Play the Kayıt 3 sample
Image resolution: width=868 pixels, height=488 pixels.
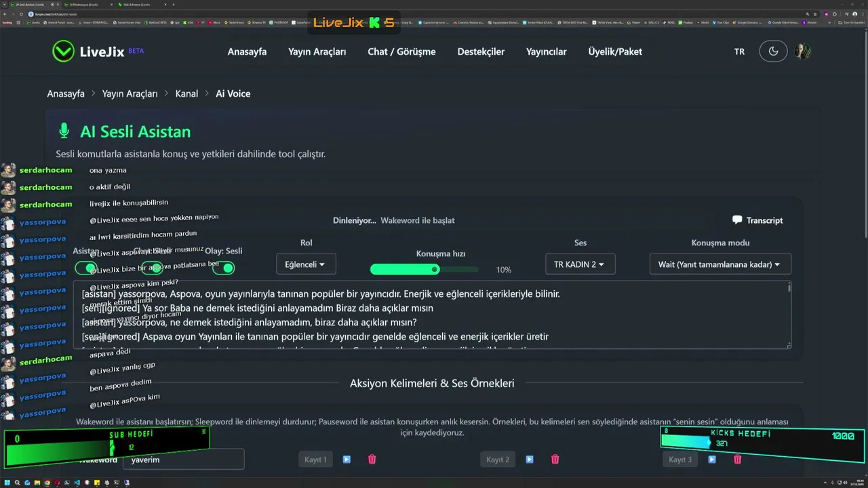point(712,459)
